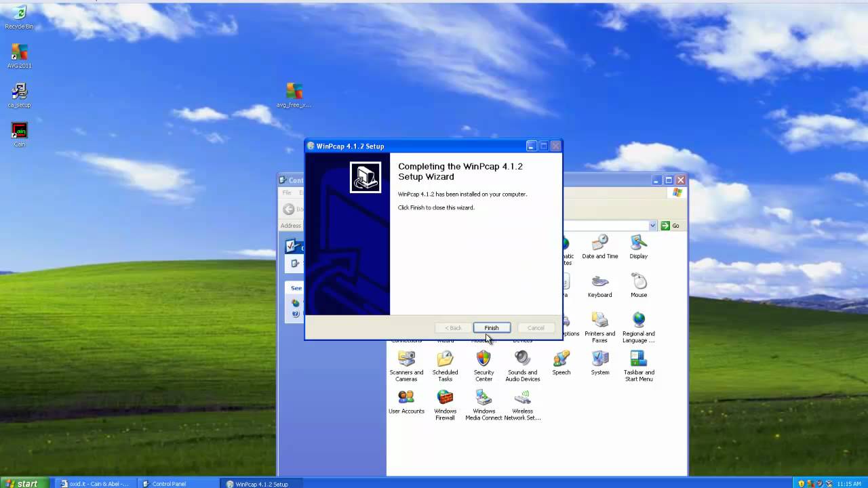Image resolution: width=868 pixels, height=488 pixels.
Task: Click the security shield tray icon
Action: point(802,484)
